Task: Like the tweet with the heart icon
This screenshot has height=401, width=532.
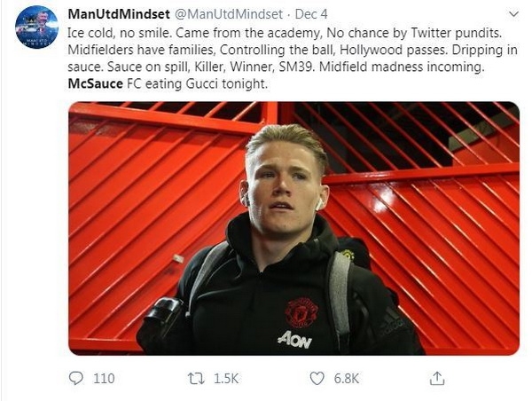Action: [x=317, y=378]
